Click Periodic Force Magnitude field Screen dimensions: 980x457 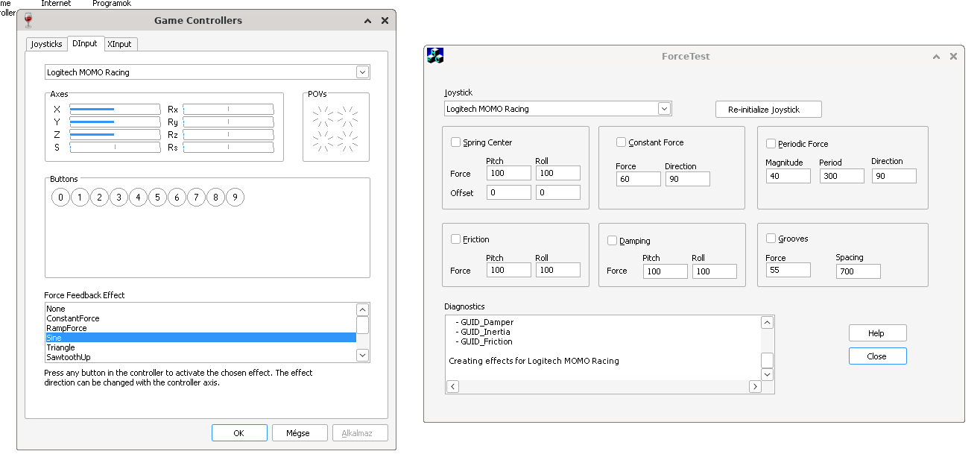788,176
